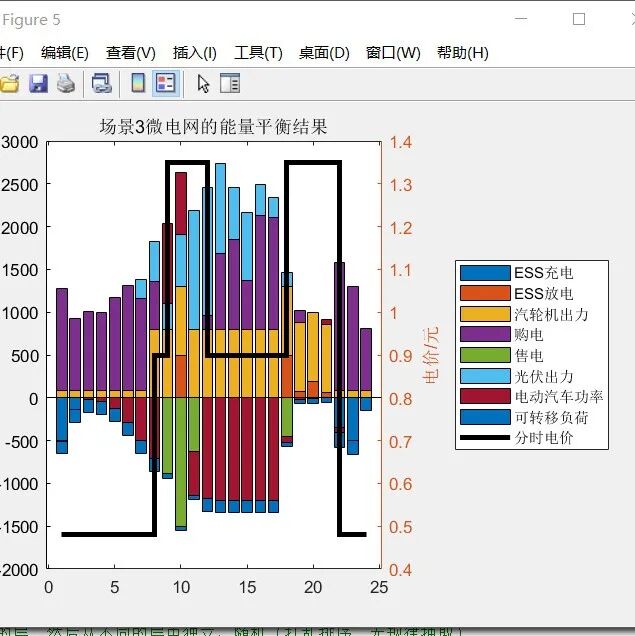
Task: Open the 帮助(H) menu
Action: click(463, 53)
